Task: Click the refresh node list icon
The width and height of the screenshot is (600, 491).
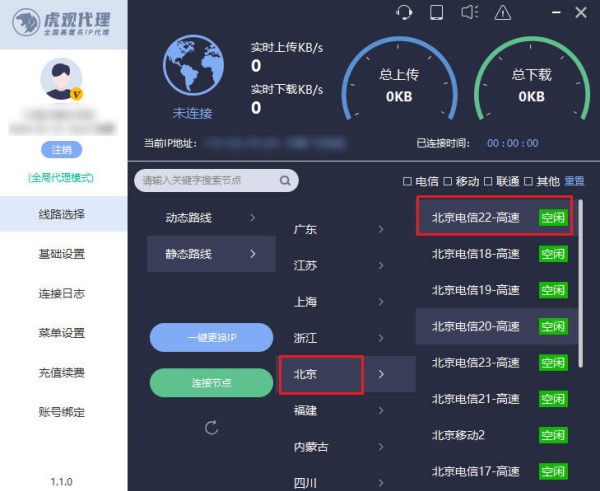Action: pyautogui.click(x=212, y=427)
